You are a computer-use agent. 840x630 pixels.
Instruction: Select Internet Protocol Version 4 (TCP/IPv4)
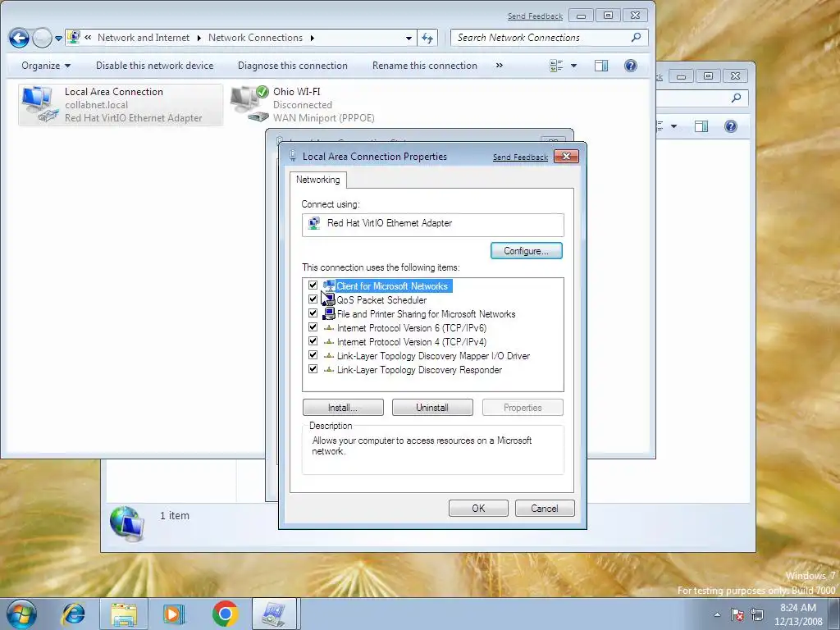point(412,342)
